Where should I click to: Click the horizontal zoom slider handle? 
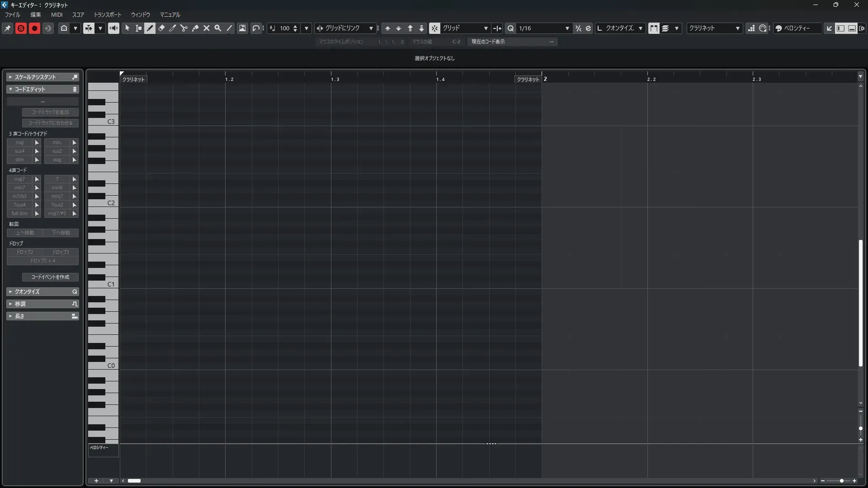pos(841,481)
